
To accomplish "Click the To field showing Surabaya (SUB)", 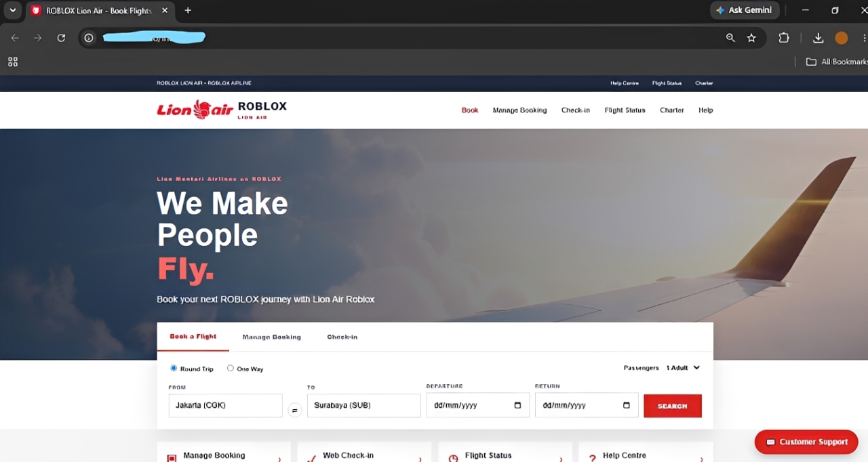I will [364, 405].
